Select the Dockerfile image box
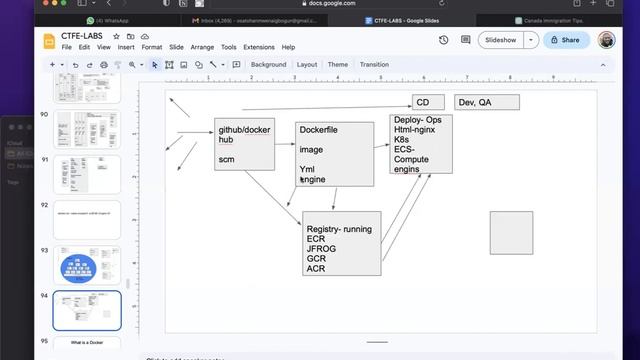 [x=334, y=154]
